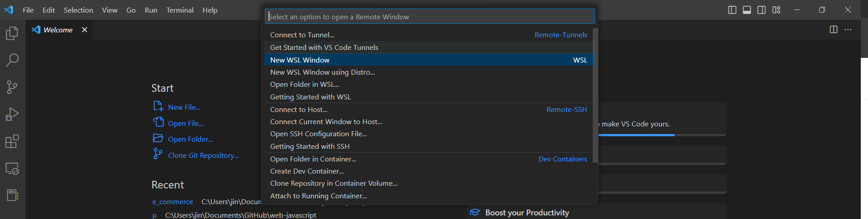Toggle Panel layout icon

click(747, 10)
